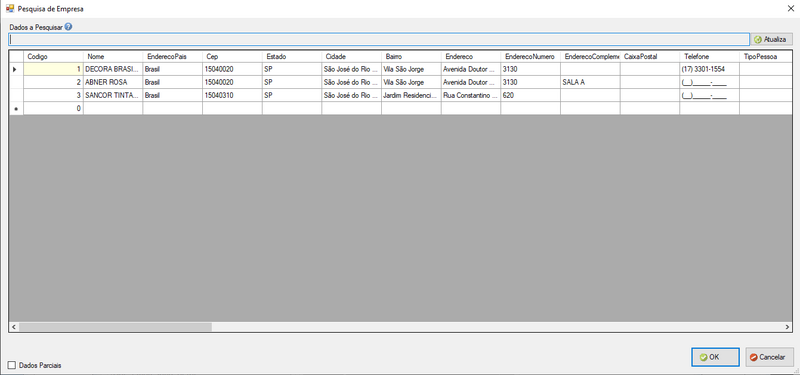This screenshot has width=800, height=375.
Task: Click the Bairro column header
Action: pos(412,57)
